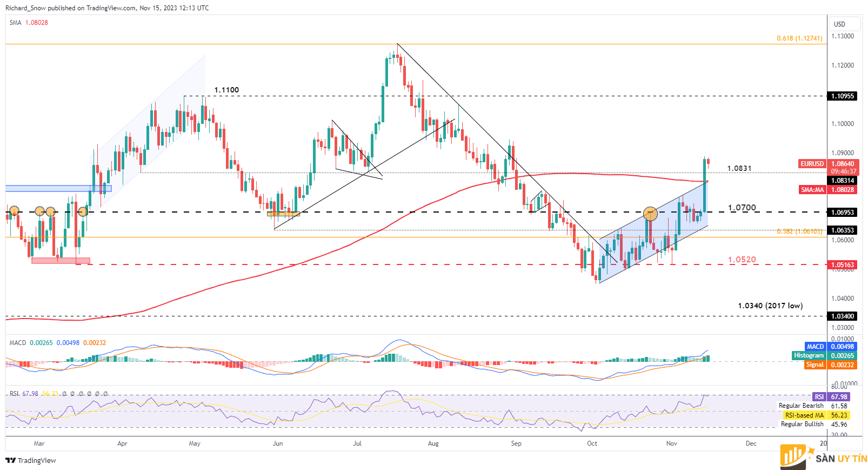Click the Jun label on time axis
The height and width of the screenshot is (470, 868).
tap(278, 443)
